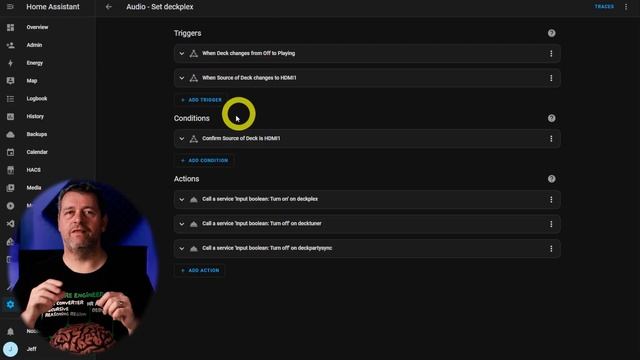Open menu for 'Deck changes from Off to Playing' trigger
The image size is (640, 360).
[x=551, y=53]
